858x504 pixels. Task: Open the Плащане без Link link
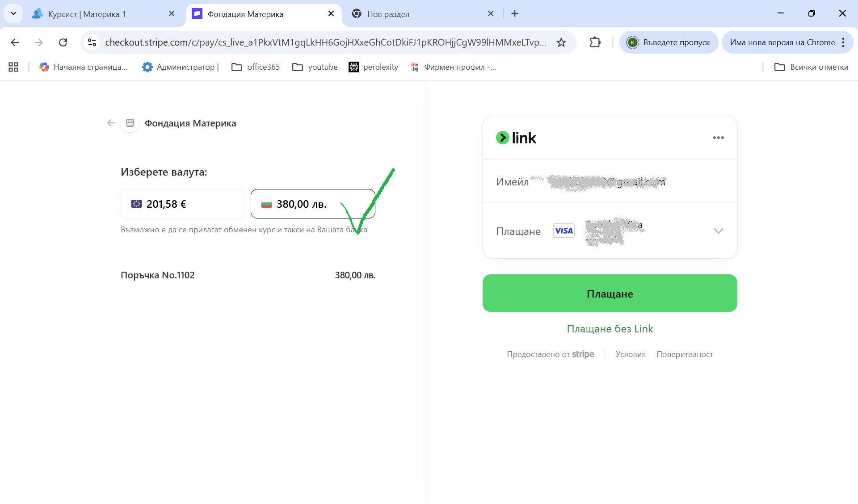610,329
